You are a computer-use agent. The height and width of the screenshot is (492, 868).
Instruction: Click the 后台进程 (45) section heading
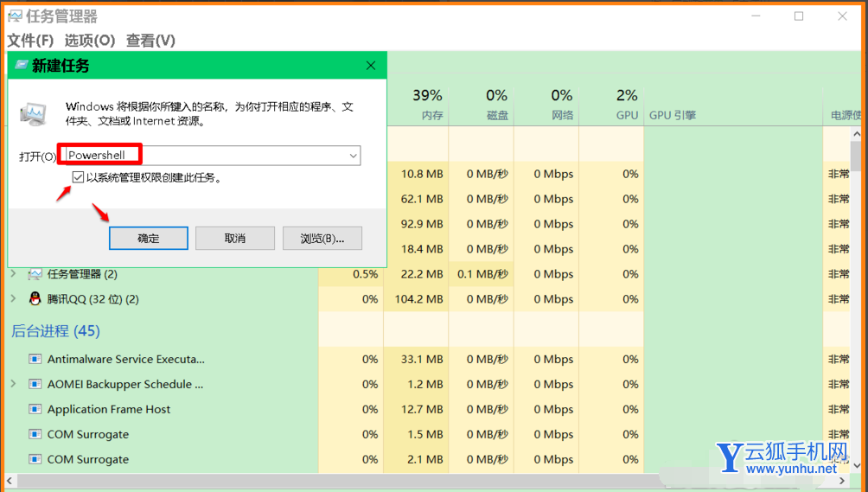point(55,331)
